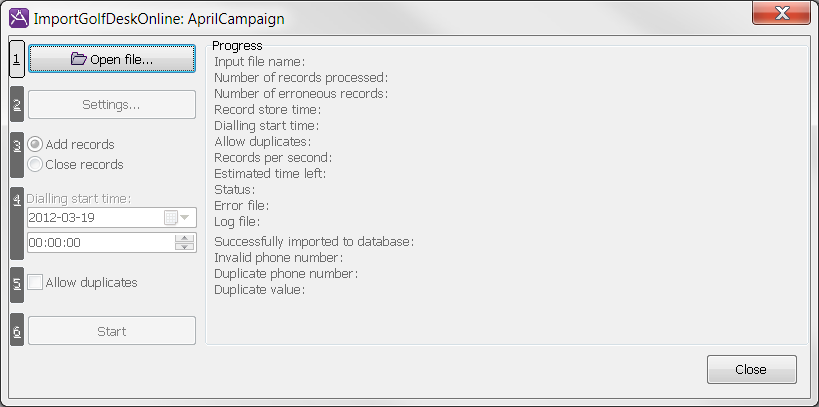The width and height of the screenshot is (819, 407).
Task: Select step 6 tab marker
Action: (17, 330)
